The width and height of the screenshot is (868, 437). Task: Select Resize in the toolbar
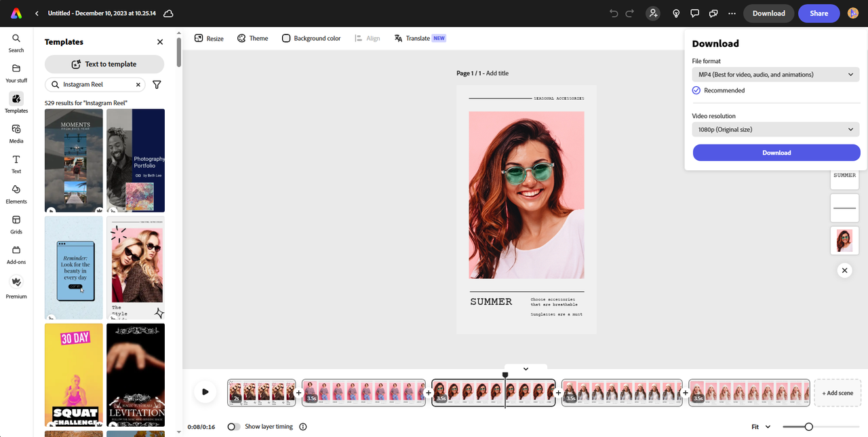tap(209, 39)
